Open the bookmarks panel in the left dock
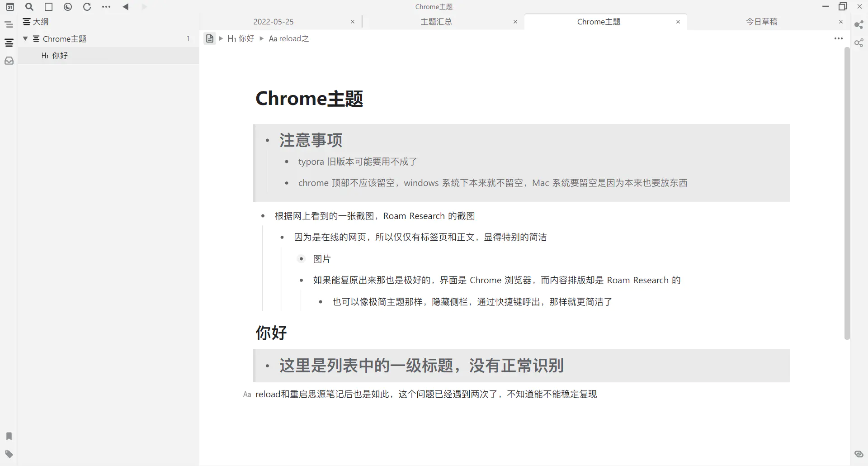The image size is (868, 466). 9,436
